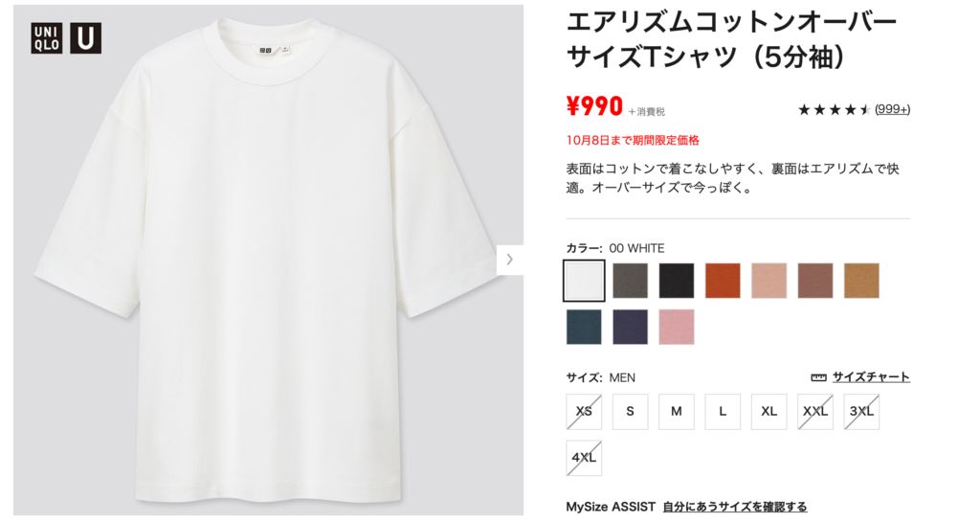Screen dimensions: 980x522
Task: Choose the orange color swatch
Action: tap(723, 281)
